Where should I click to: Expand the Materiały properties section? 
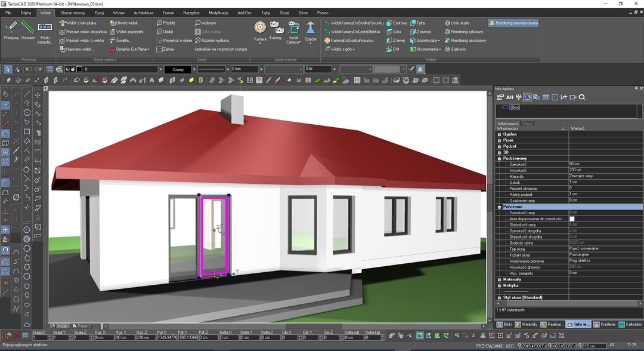[x=499, y=278]
